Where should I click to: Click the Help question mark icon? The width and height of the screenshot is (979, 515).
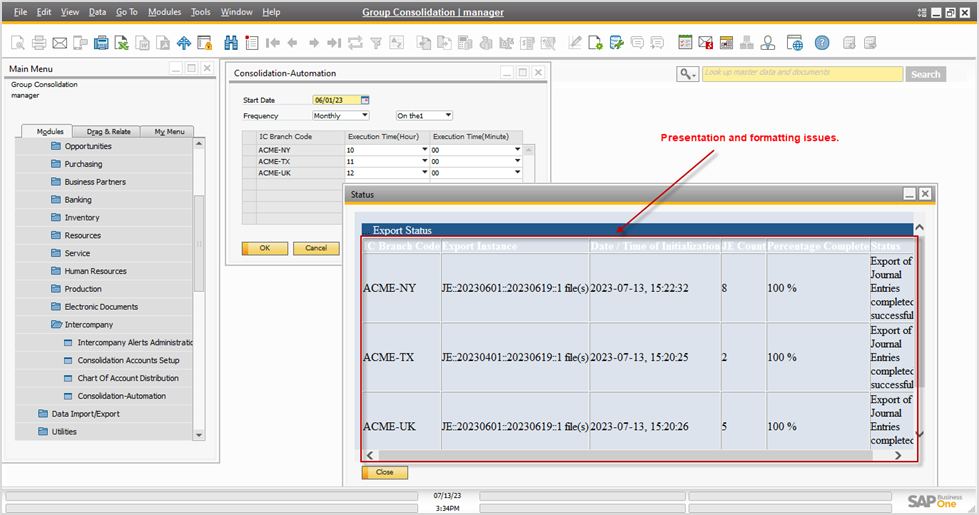821,43
